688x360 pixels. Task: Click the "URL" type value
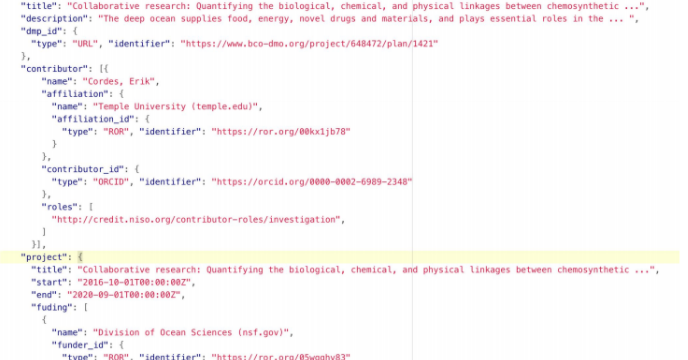click(85, 44)
